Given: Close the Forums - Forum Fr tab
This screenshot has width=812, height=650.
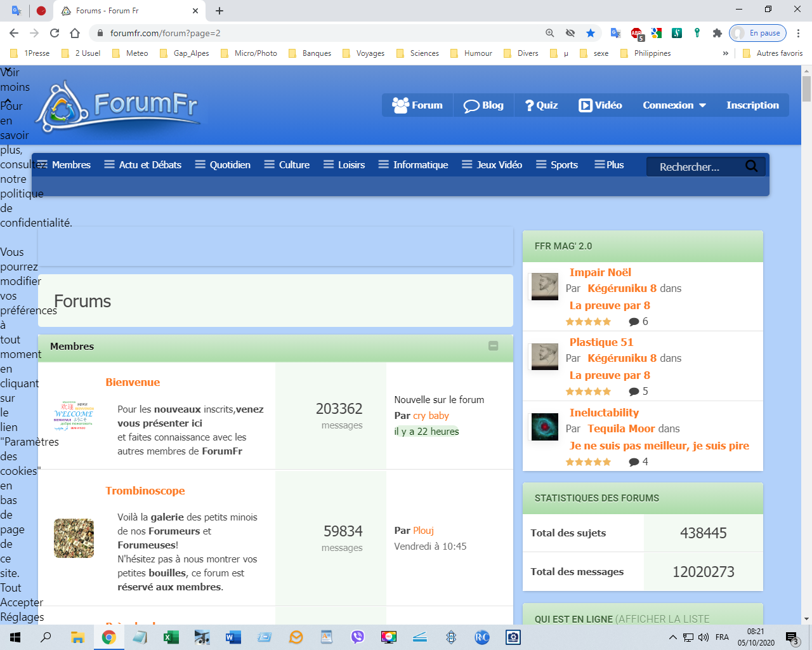Looking at the screenshot, I should [x=195, y=11].
